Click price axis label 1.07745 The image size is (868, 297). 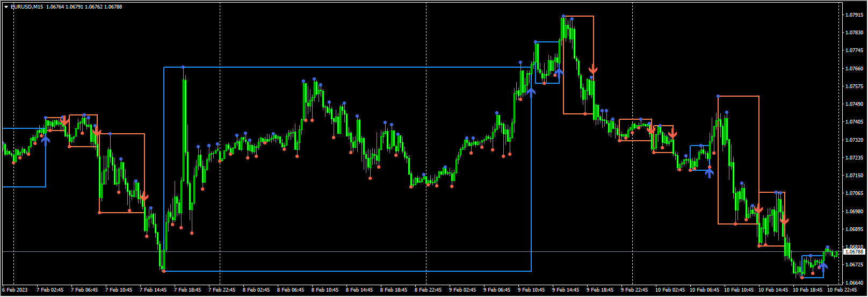(x=855, y=50)
